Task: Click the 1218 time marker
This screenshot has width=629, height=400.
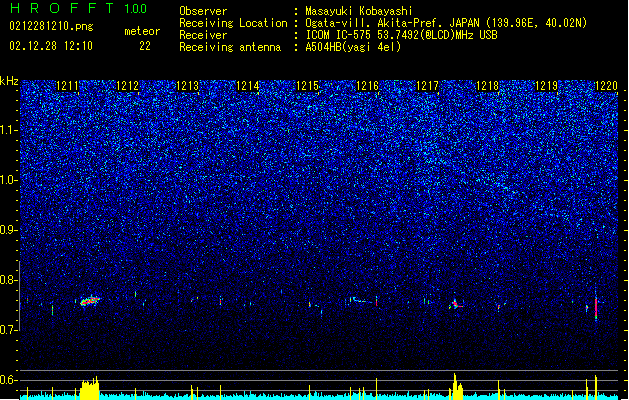Action: tap(487, 86)
